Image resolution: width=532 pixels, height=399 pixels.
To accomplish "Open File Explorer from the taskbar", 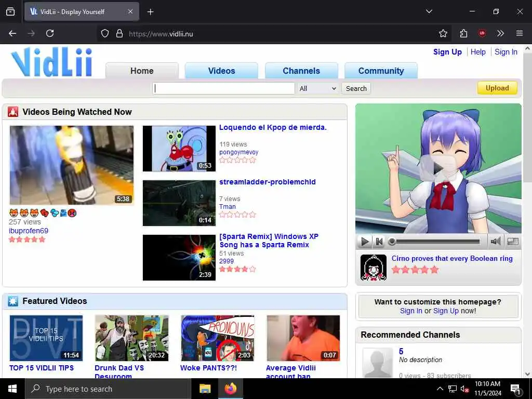I will tap(205, 389).
